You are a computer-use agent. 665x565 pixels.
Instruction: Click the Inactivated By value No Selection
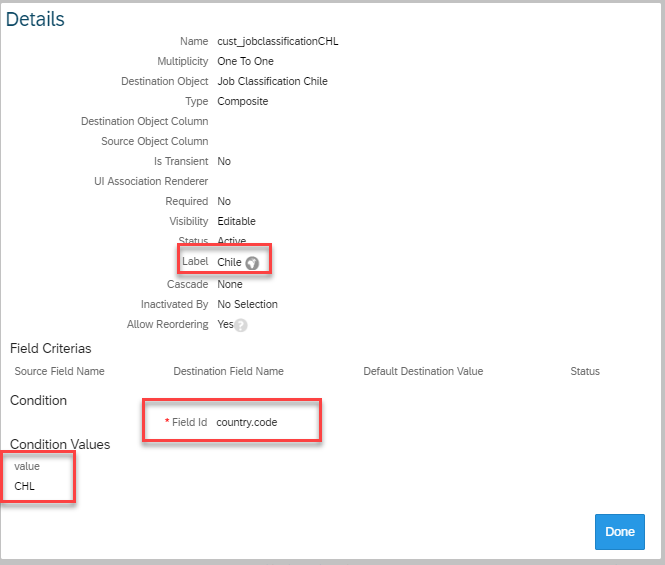click(x=247, y=304)
